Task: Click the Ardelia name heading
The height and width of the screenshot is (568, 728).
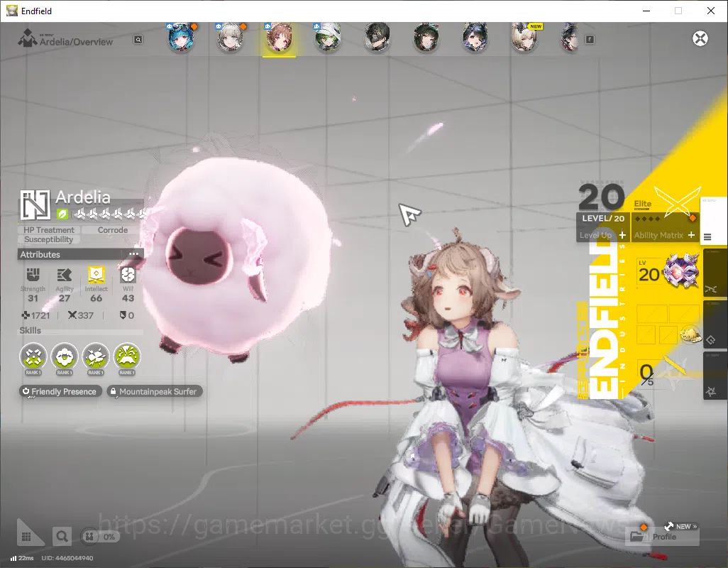Action: tap(83, 197)
